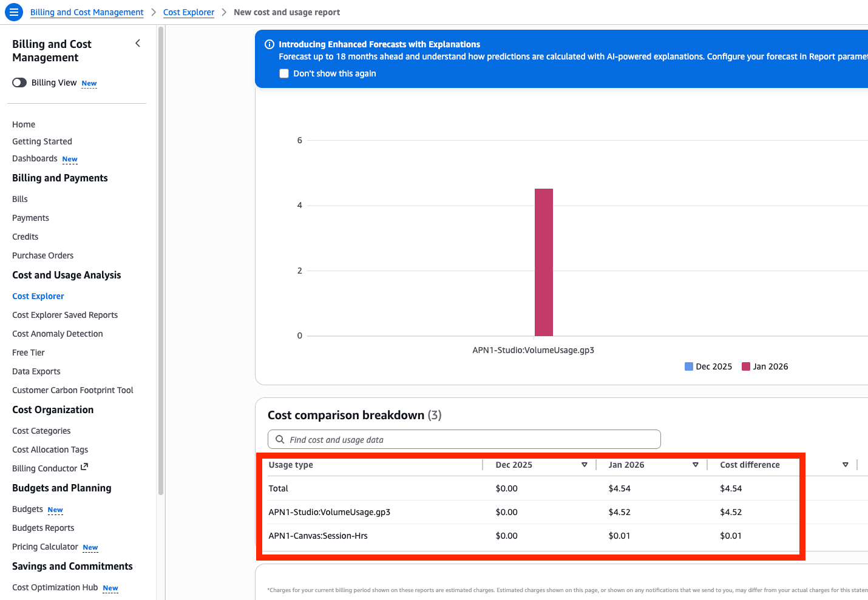Screen dimensions: 868x600
Task: Toggle the Billing View switch
Action: [19, 83]
